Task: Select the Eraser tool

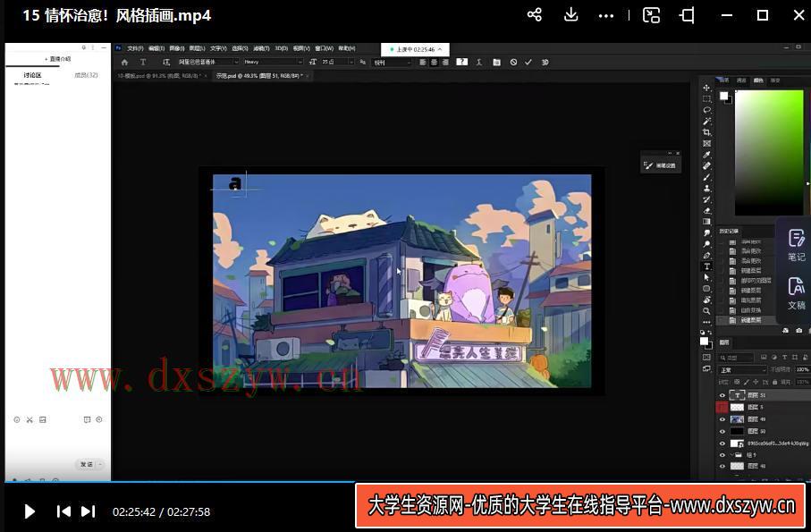Action: pos(706,210)
